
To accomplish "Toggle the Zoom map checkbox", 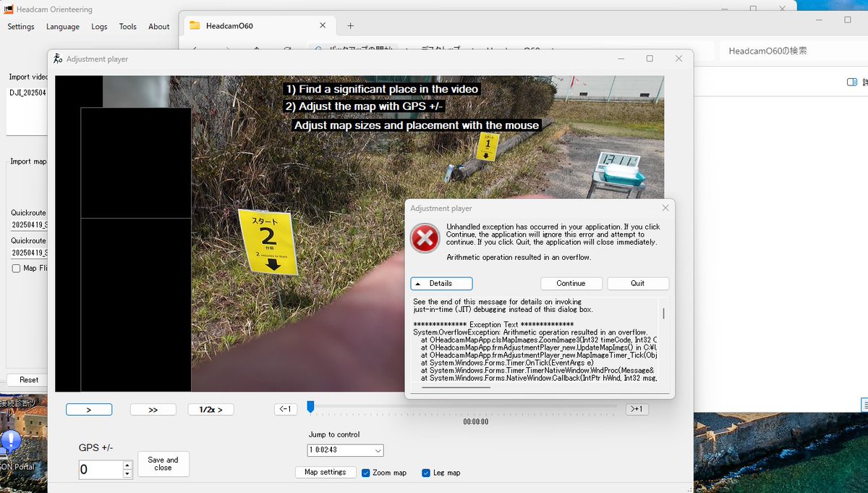I will tap(366, 473).
